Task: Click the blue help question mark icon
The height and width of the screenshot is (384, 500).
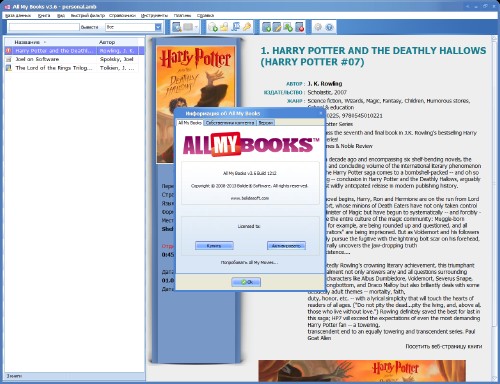Action: coord(329,27)
